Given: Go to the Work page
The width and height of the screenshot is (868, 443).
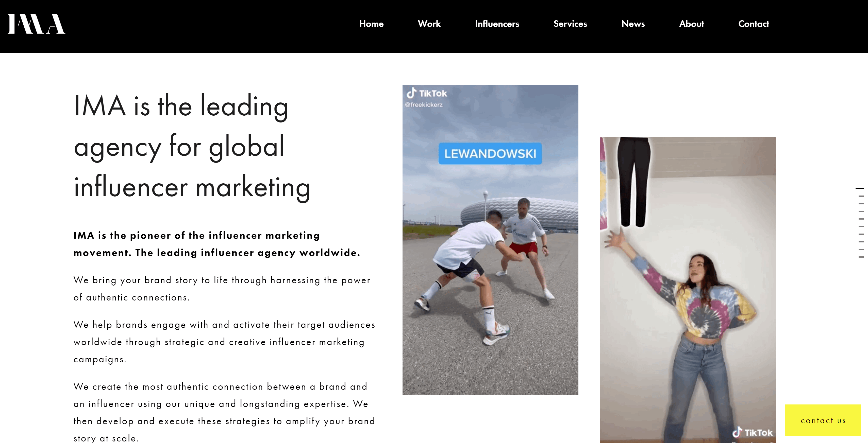Looking at the screenshot, I should [x=429, y=24].
